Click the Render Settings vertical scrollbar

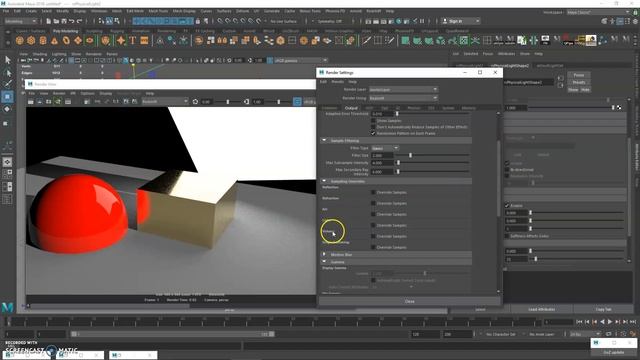tap(498, 179)
